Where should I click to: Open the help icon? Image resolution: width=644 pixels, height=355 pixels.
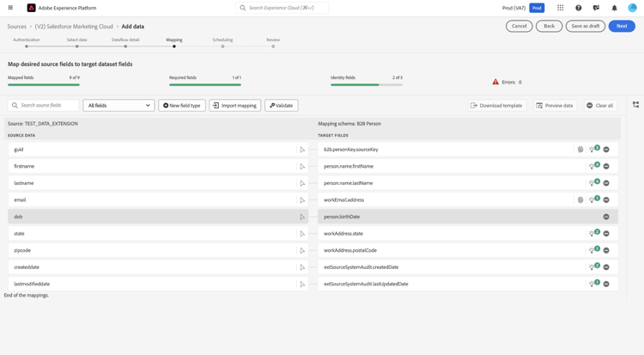click(578, 8)
